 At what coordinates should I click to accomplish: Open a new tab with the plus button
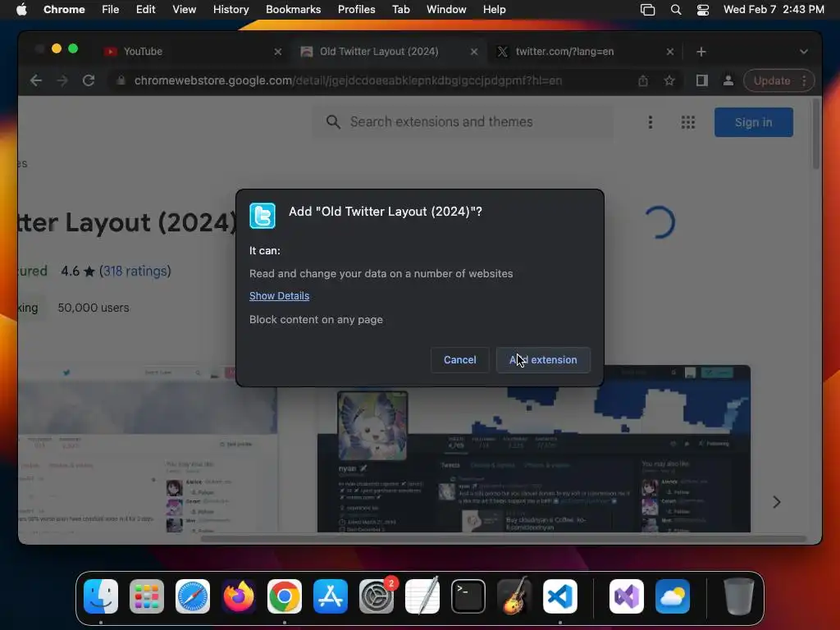[701, 52]
